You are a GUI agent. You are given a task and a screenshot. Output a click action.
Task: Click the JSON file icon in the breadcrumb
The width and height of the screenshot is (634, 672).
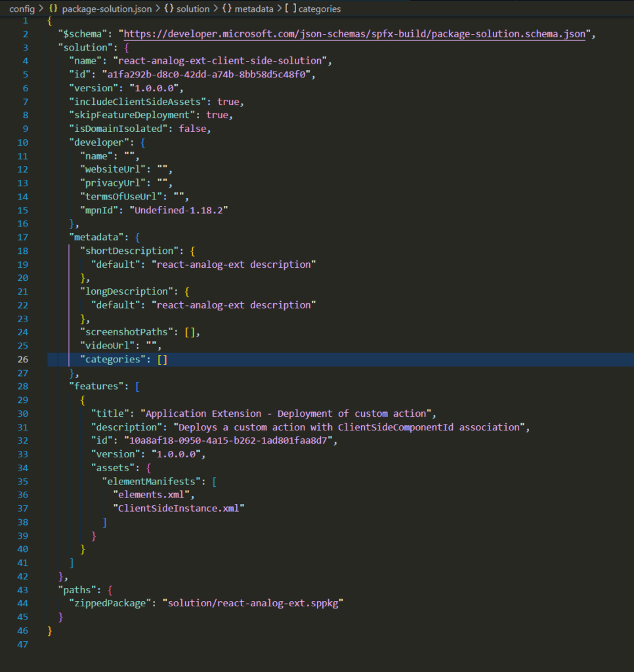[x=53, y=9]
